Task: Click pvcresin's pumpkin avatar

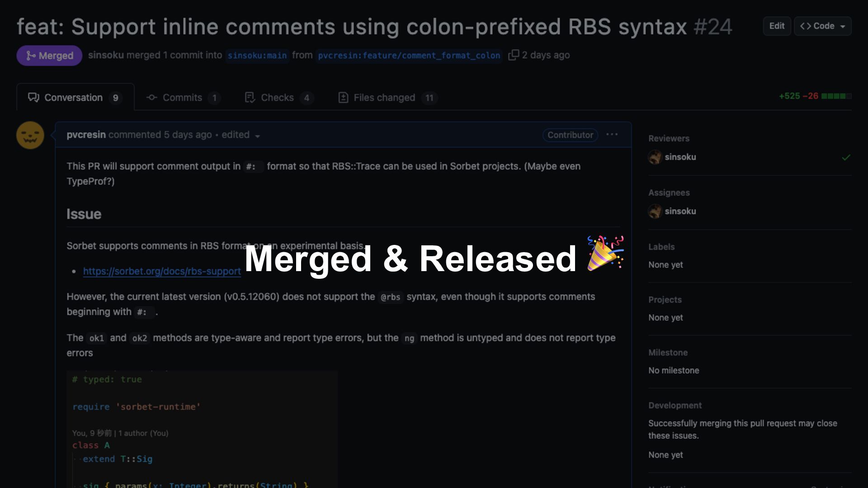Action: click(30, 135)
